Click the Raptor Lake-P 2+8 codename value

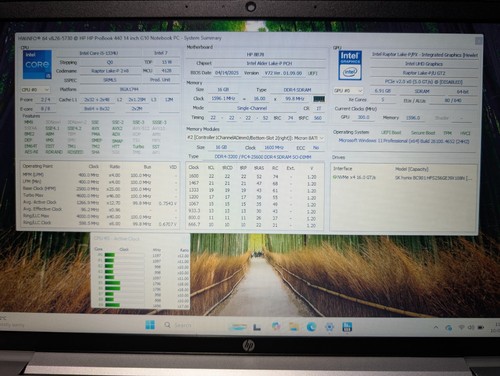(x=110, y=71)
